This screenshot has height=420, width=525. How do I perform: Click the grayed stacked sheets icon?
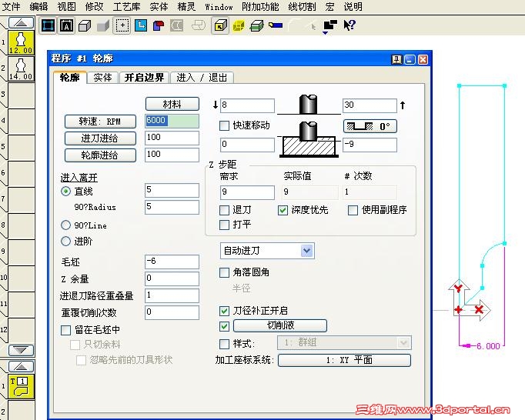tap(199, 25)
